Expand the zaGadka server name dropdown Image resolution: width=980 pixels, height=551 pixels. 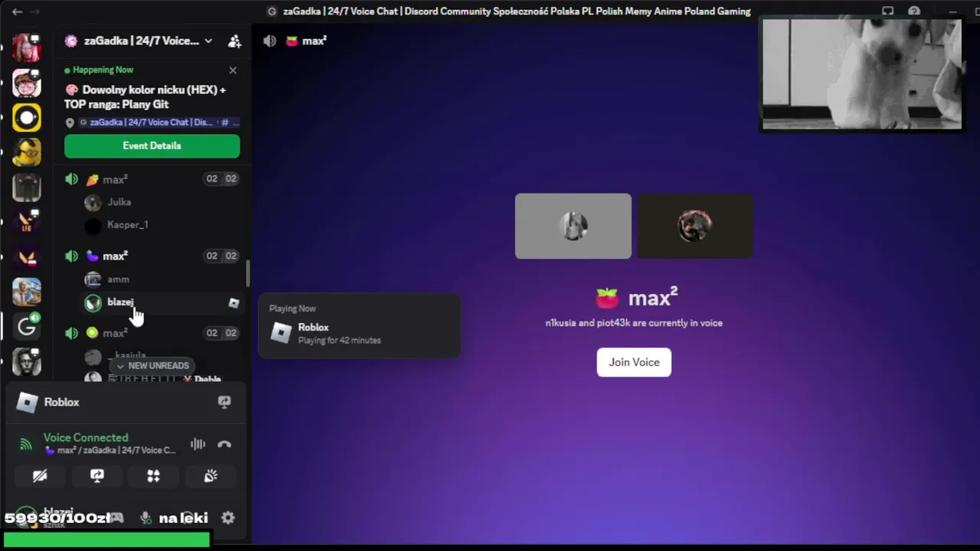pyautogui.click(x=207, y=41)
